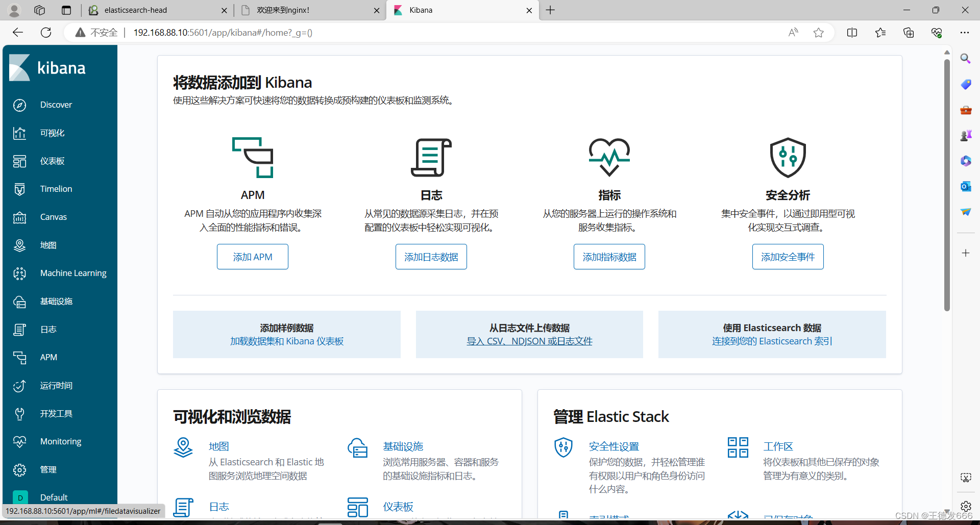Image resolution: width=980 pixels, height=525 pixels.
Task: Open Timelion sidebar icon
Action: pyautogui.click(x=19, y=189)
